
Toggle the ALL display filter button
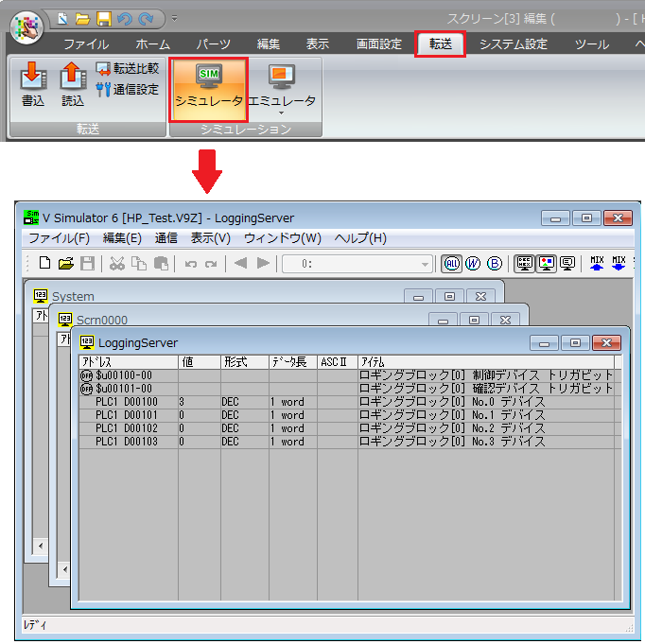tap(451, 264)
